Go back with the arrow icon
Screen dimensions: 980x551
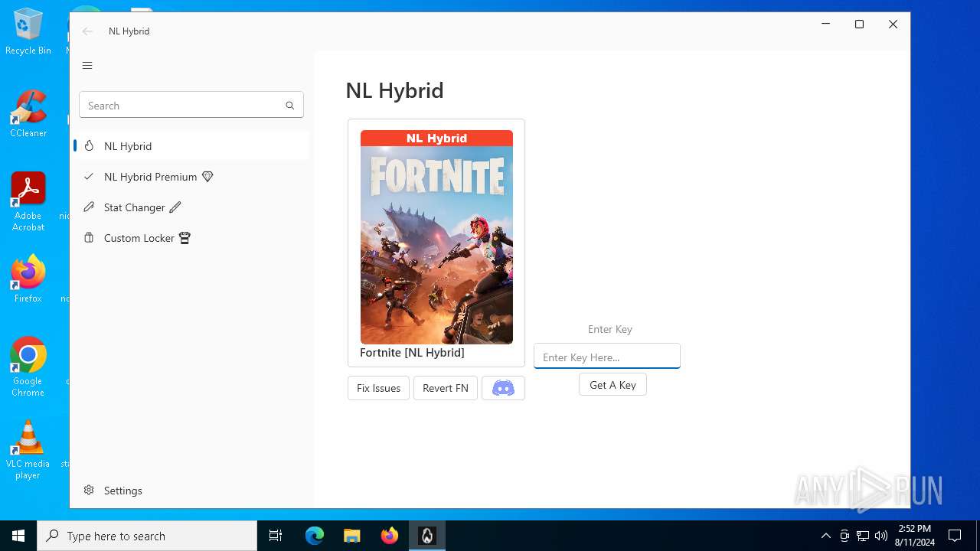point(87,31)
